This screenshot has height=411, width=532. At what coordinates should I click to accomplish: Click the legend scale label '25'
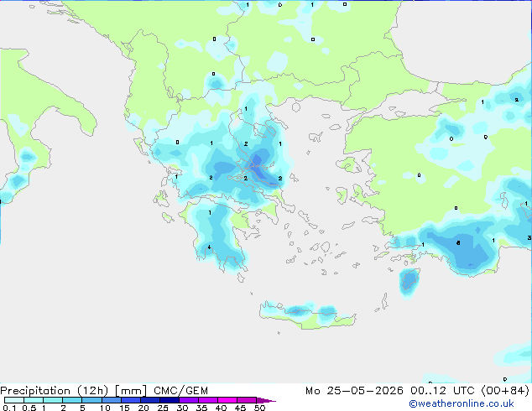(163, 408)
